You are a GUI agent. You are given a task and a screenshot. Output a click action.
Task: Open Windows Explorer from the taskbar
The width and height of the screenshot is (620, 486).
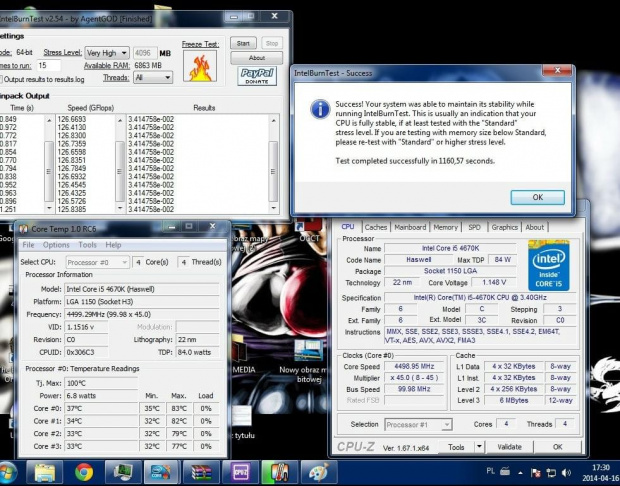(x=44, y=472)
